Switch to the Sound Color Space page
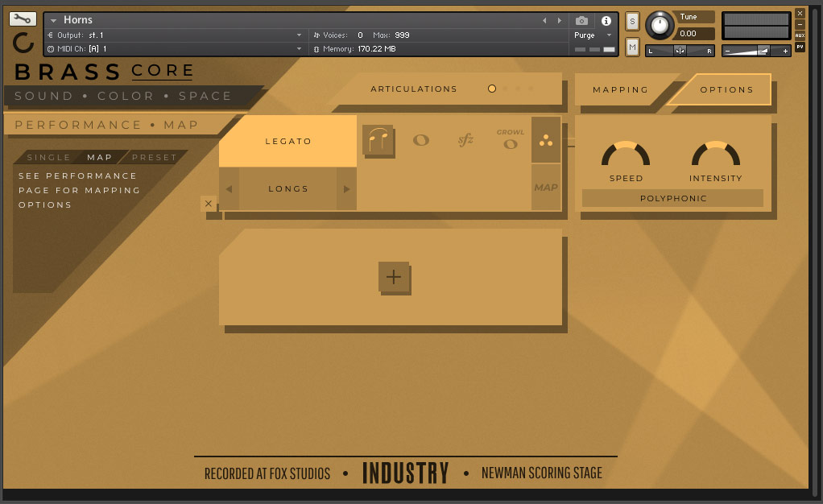 click(x=122, y=96)
